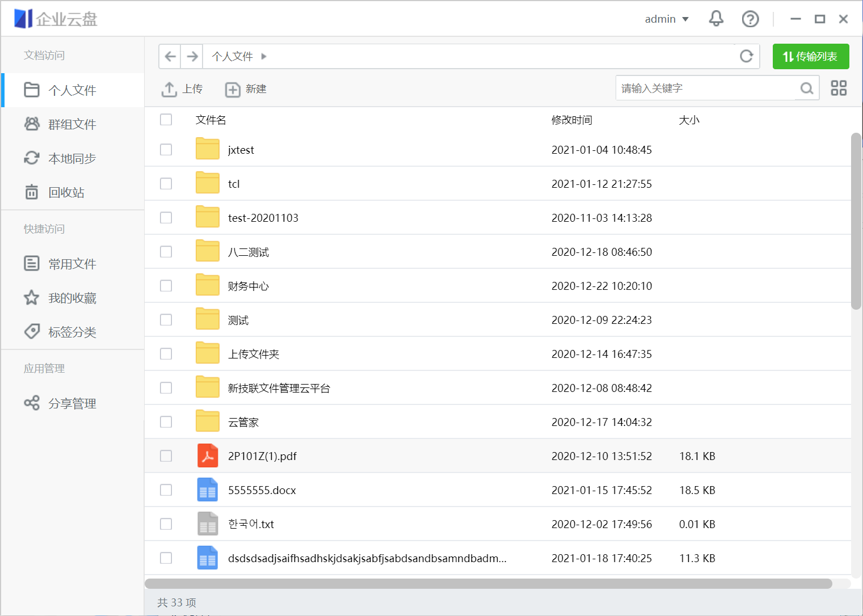Click the jxtest folder icon
Viewport: 863px width, 616px height.
(x=208, y=149)
